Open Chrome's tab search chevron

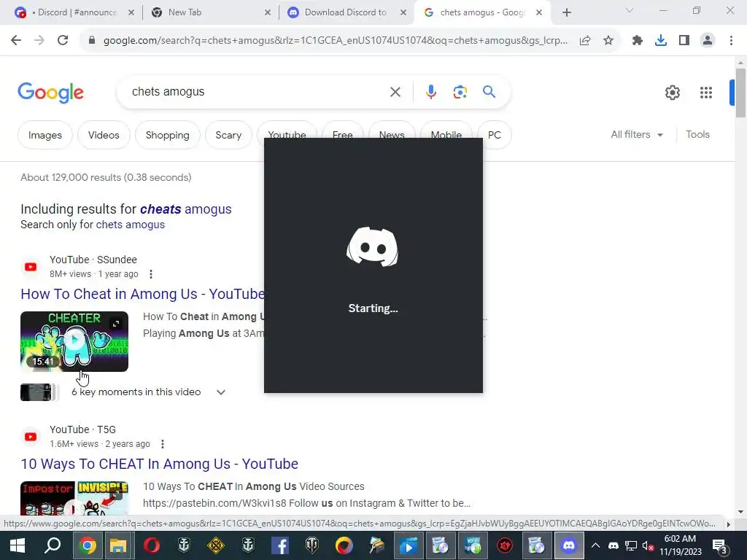pos(630,10)
